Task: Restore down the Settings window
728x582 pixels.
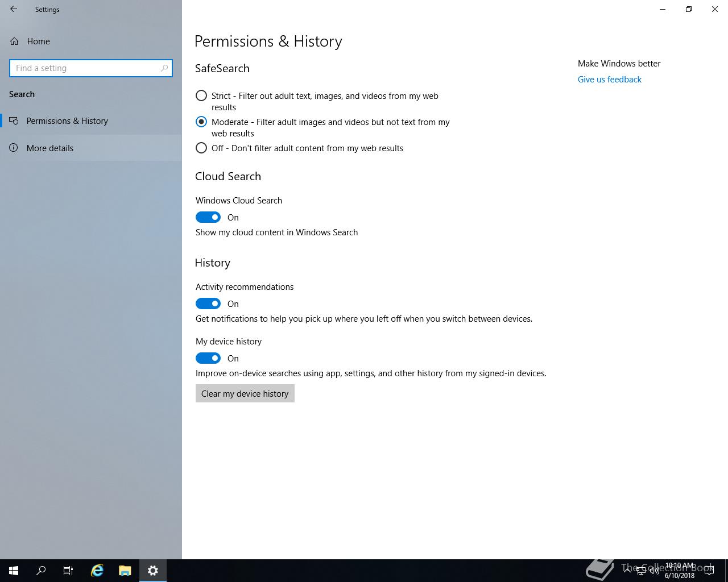Action: click(x=689, y=9)
